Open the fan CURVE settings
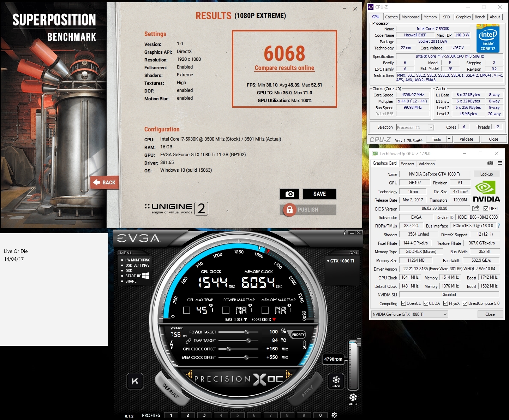The width and height of the screenshot is (509, 420). pyautogui.click(x=336, y=381)
